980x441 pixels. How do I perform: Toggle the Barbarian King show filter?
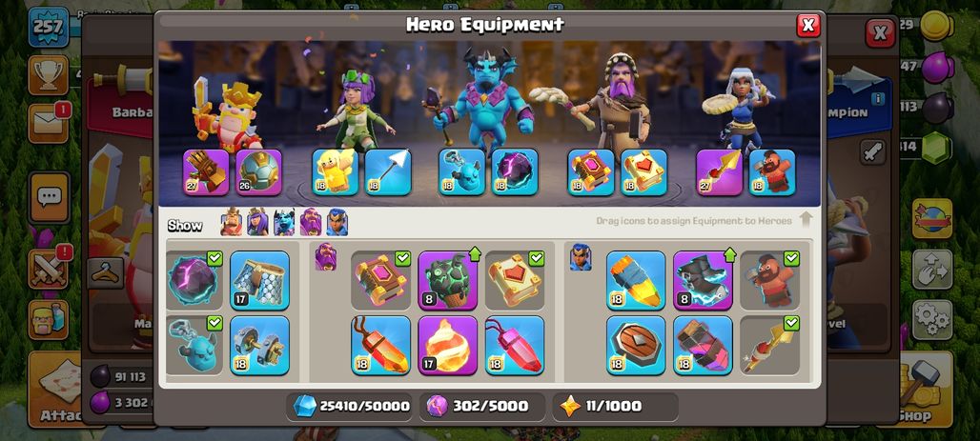pos(232,222)
